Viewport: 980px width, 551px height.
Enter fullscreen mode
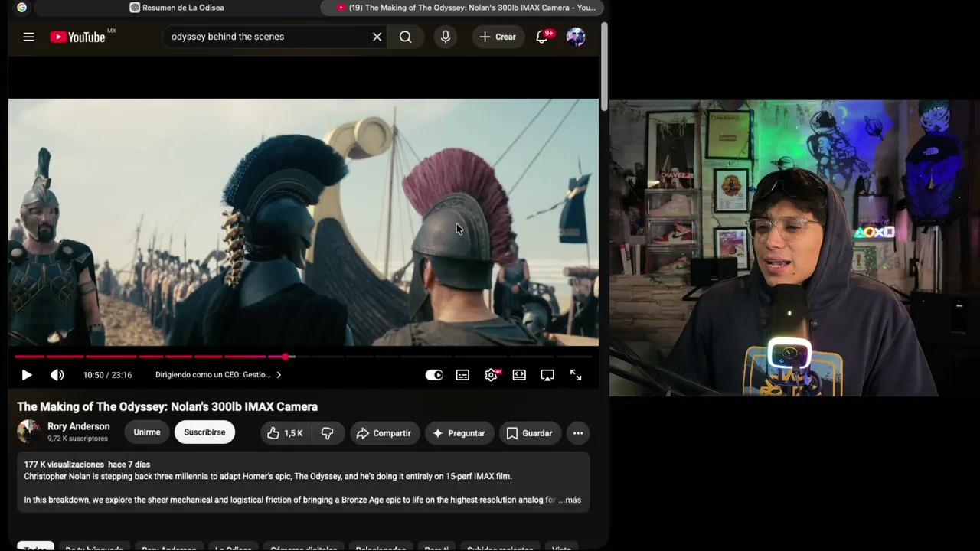tap(576, 375)
